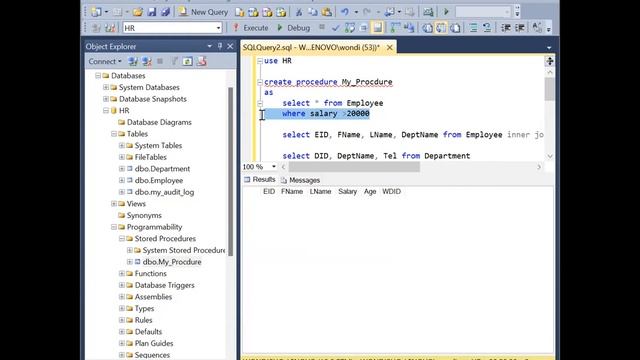Click the Paste clipboard icon
The height and width of the screenshot is (360, 640).
click(327, 12)
